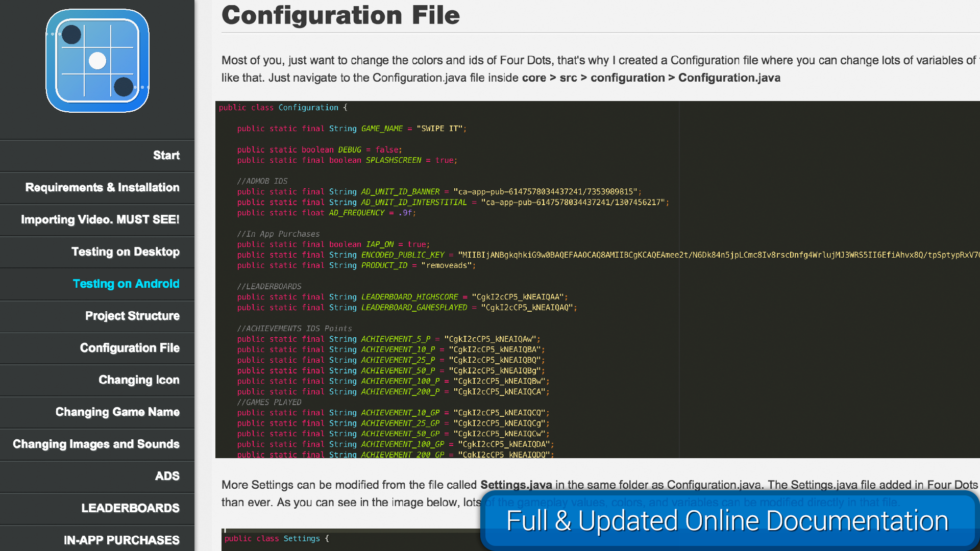Click the //GAMES PLAYED comment
Screen dimensions: 980x551
coord(269,403)
